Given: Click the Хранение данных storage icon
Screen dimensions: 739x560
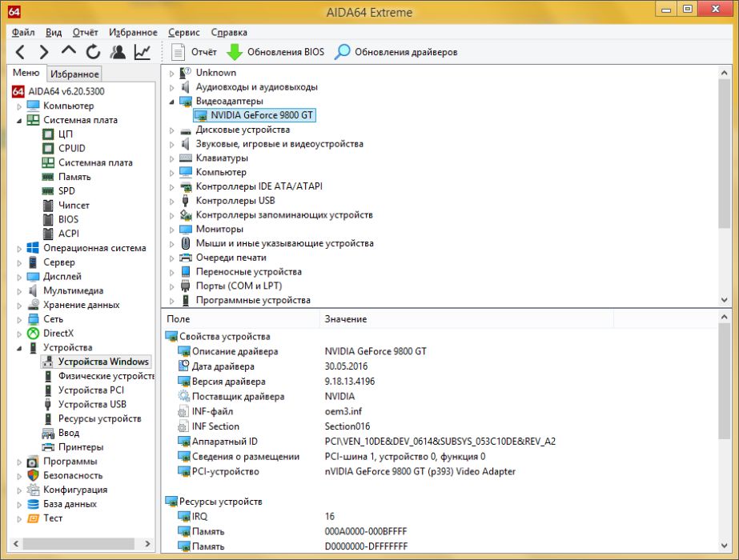Looking at the screenshot, I should [x=33, y=305].
